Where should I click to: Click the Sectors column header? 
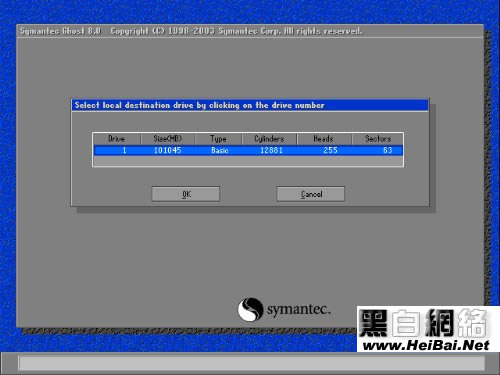point(378,139)
